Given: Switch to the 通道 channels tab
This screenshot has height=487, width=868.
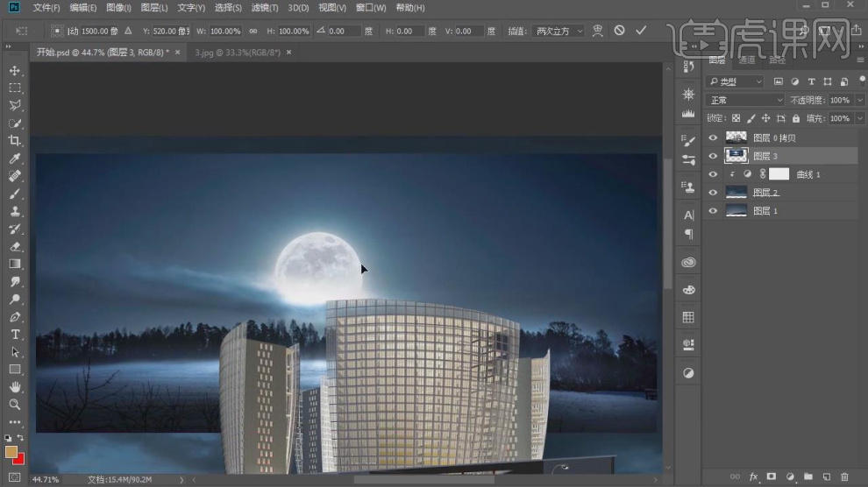Looking at the screenshot, I should coord(747,60).
